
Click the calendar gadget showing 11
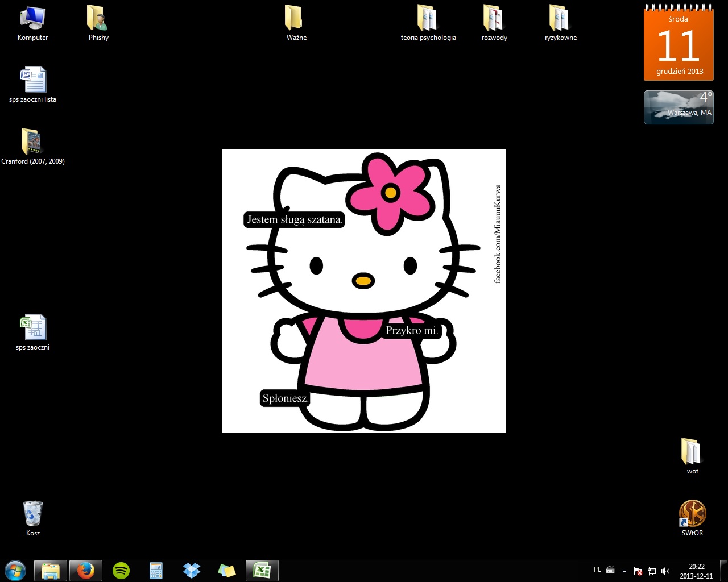coord(679,44)
